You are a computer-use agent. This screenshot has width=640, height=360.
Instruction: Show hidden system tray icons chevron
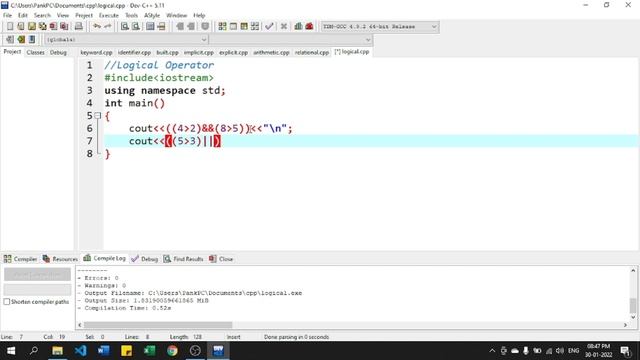click(x=492, y=351)
